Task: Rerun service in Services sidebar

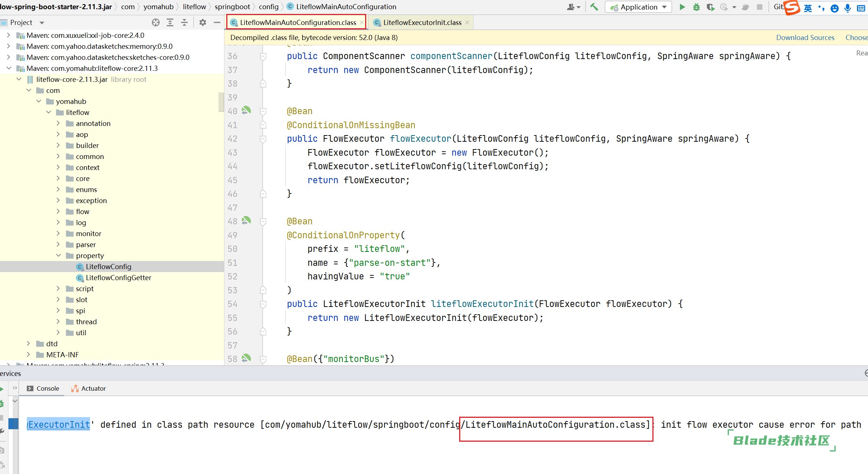Action: point(2,389)
